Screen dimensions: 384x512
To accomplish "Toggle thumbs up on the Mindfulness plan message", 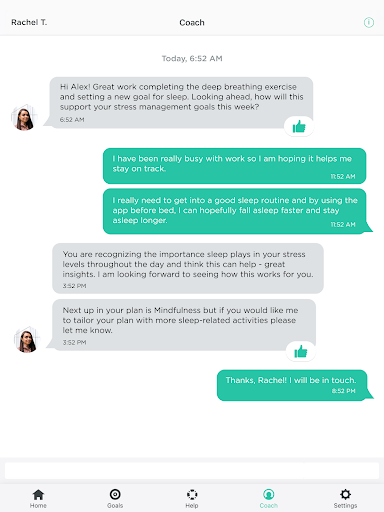I will point(301,352).
